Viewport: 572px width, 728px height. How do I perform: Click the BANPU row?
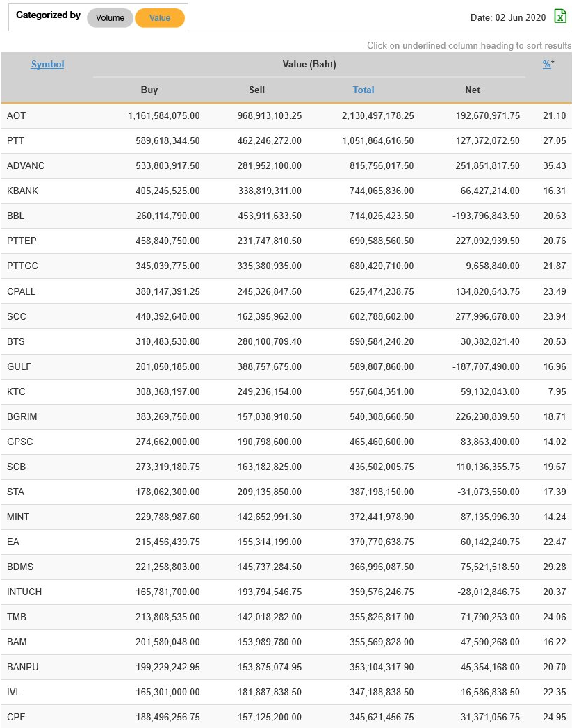[23, 667]
